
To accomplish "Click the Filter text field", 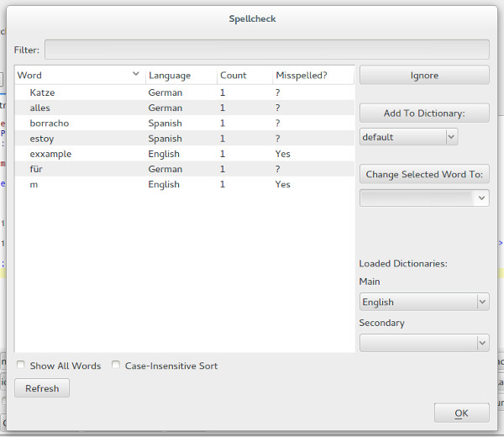I will 266,50.
